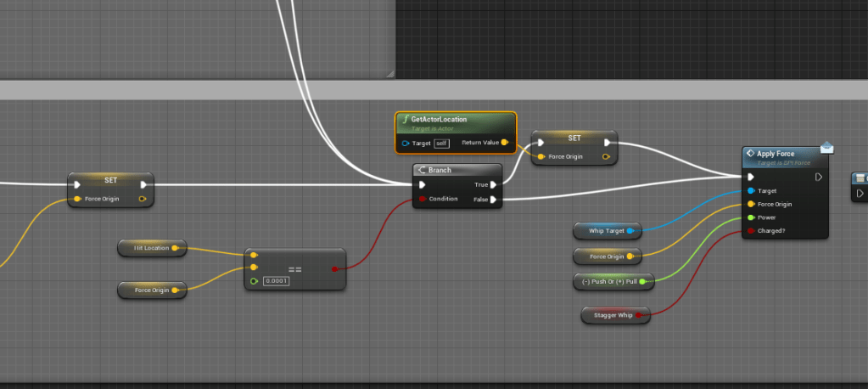Click the Branch node's input execution pin
The height and width of the screenshot is (389, 868).
[422, 184]
